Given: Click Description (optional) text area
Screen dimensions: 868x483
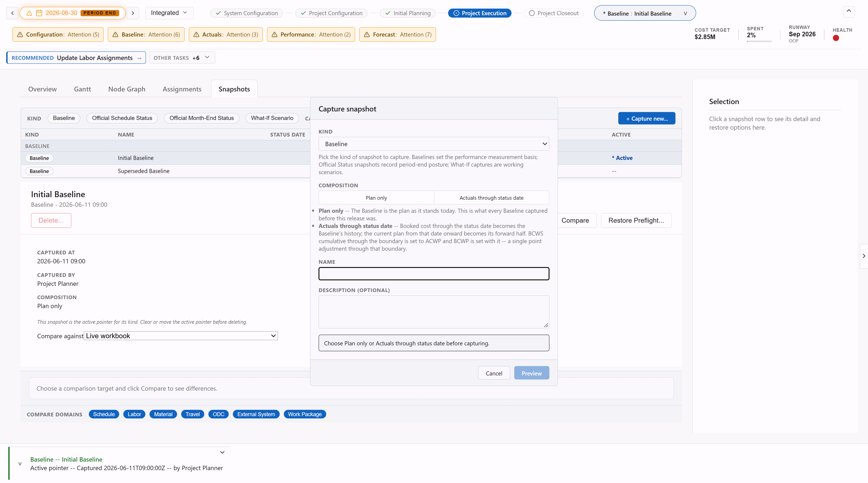Looking at the screenshot, I should [x=434, y=312].
